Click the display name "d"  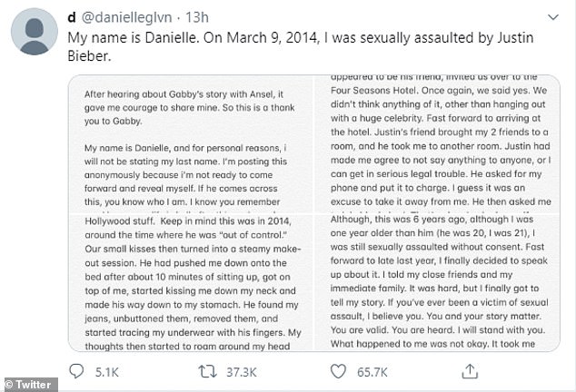pyautogui.click(x=72, y=15)
